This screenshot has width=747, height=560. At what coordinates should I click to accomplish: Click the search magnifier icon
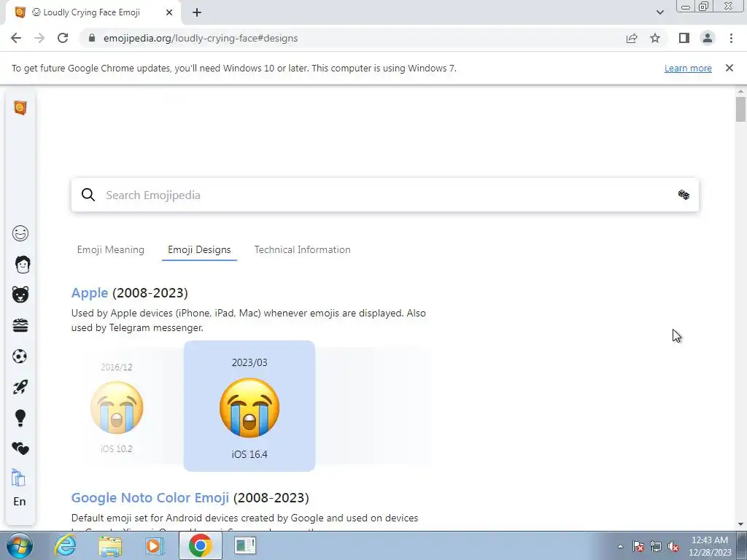(x=88, y=195)
